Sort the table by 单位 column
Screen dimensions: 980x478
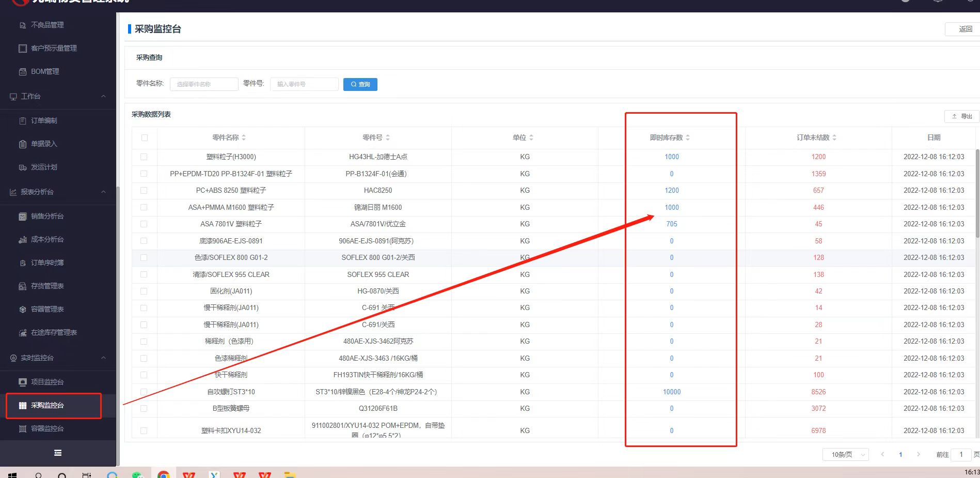(531, 137)
